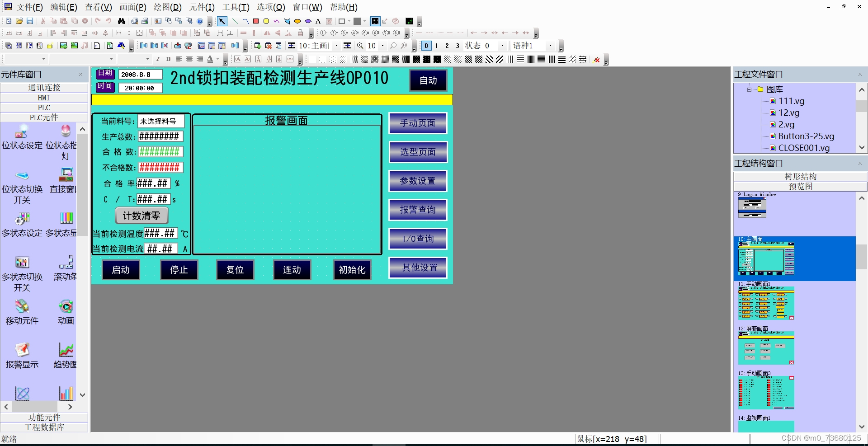Click the binoculars Find icon

pyautogui.click(x=121, y=21)
